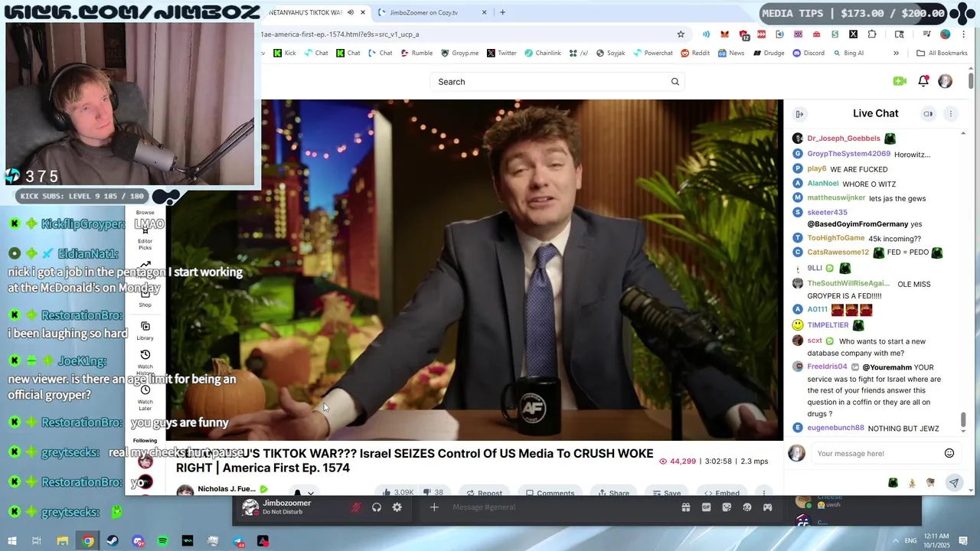Open more video options menu

tap(763, 493)
